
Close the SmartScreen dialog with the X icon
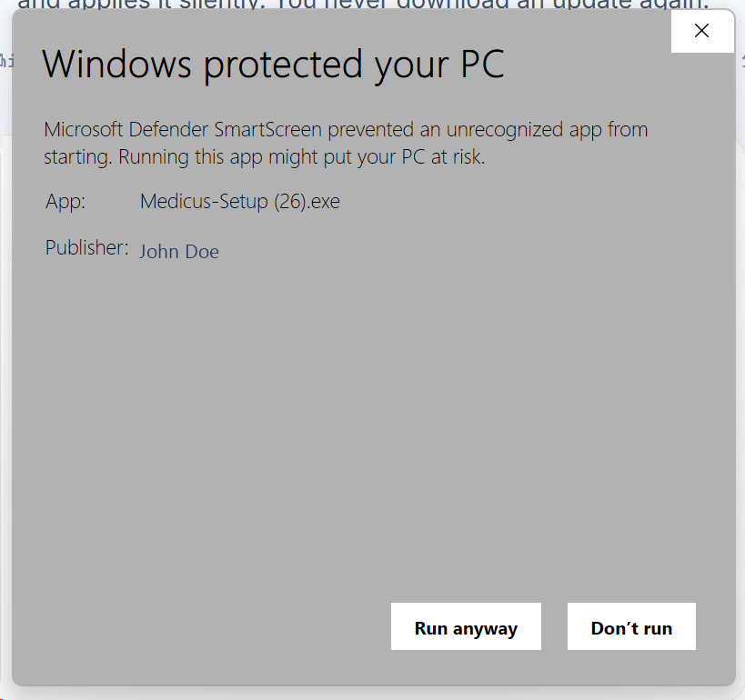[701, 31]
